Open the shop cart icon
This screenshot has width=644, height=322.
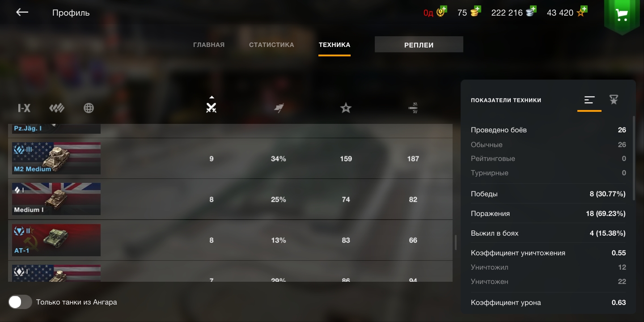pos(622,15)
